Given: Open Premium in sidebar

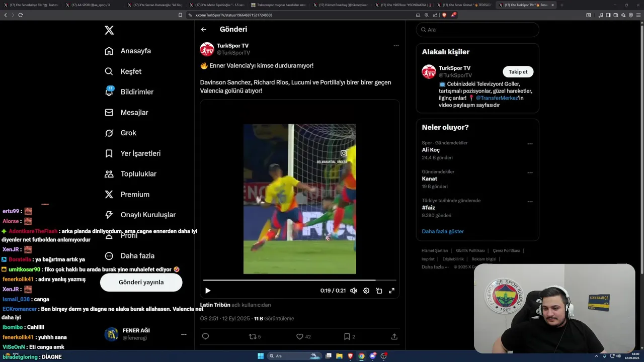Looking at the screenshot, I should tap(127, 194).
